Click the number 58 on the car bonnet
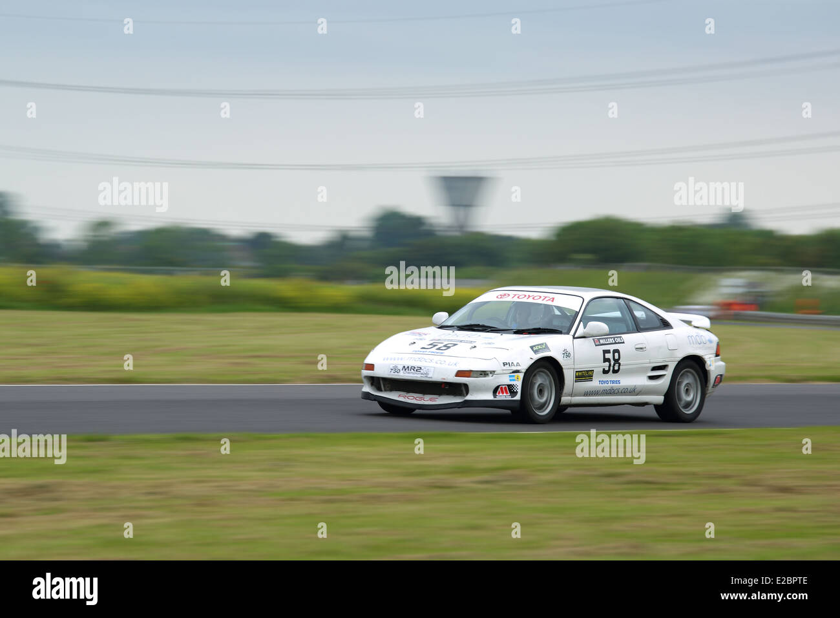The height and width of the screenshot is (618, 840). [439, 346]
